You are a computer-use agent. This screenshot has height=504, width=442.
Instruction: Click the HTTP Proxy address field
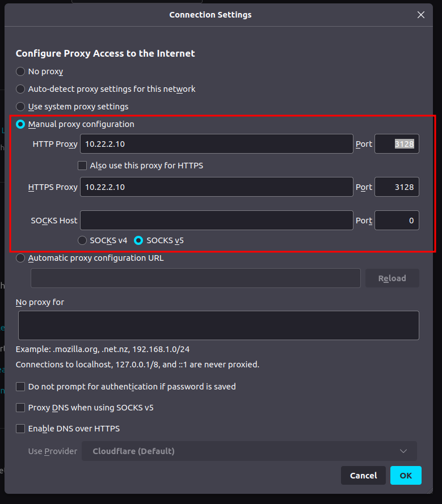216,144
